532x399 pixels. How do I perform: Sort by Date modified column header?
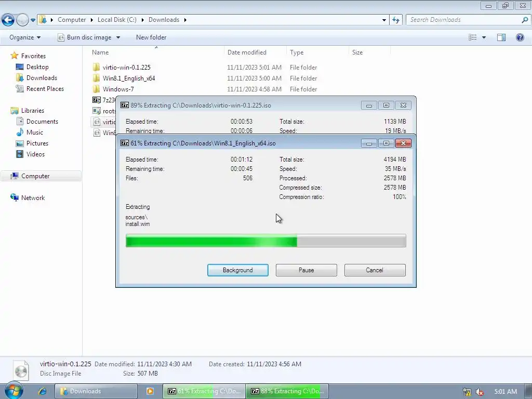(x=247, y=52)
